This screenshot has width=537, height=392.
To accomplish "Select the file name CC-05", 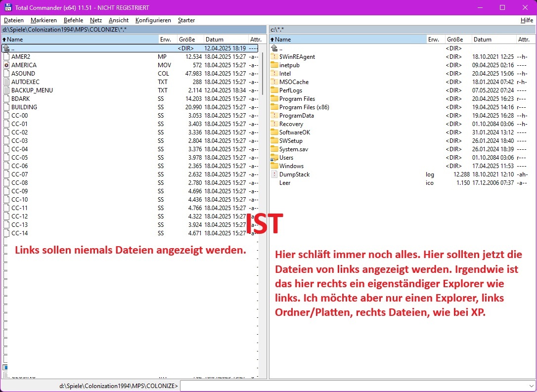I will click(19, 158).
